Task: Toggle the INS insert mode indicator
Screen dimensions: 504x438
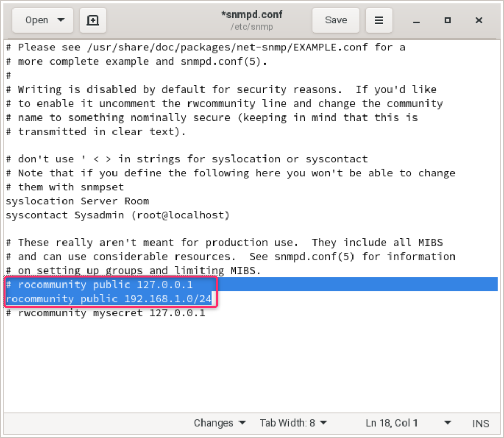Action: [481, 423]
